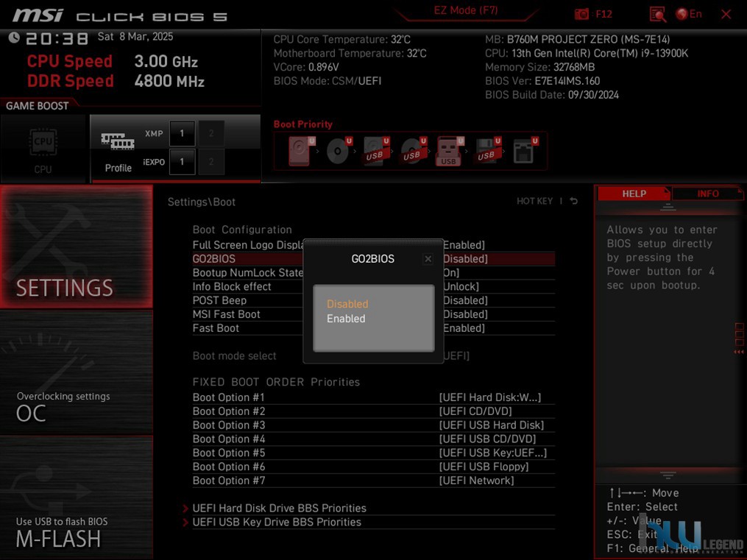Choose Enabled in GO2BIOS popup
The width and height of the screenshot is (747, 560).
click(346, 319)
